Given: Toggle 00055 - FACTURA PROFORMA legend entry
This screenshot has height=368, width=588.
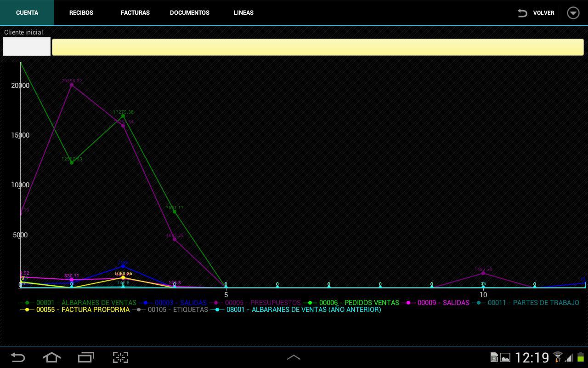Looking at the screenshot, I should pyautogui.click(x=75, y=310).
